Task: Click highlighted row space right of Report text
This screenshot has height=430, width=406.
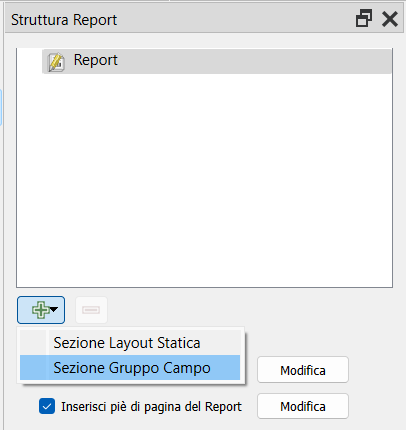Action: point(254,61)
